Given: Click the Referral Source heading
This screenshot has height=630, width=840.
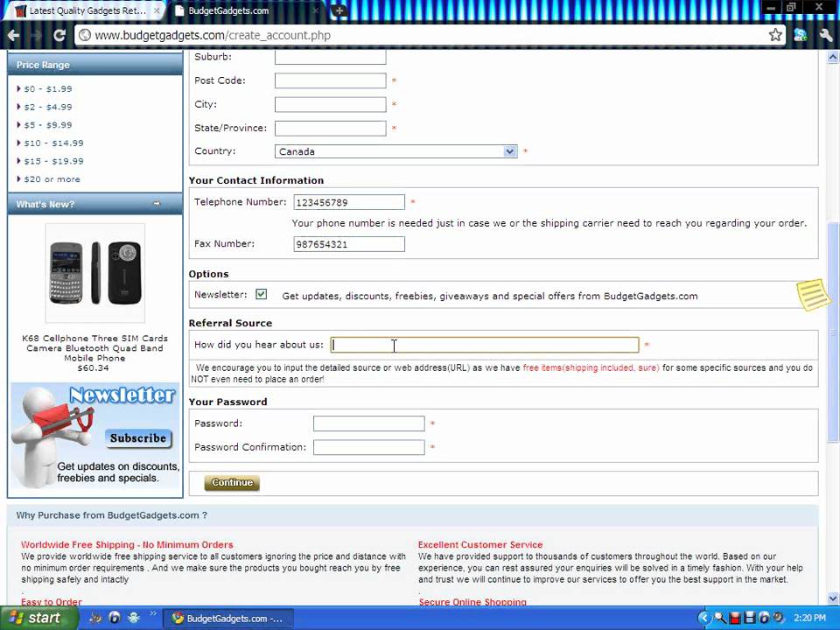Looking at the screenshot, I should click(x=230, y=323).
